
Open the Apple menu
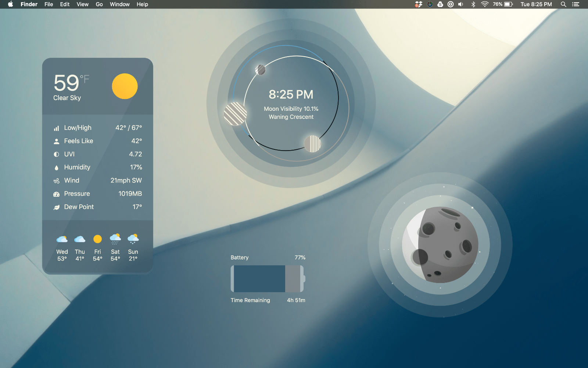pos(10,4)
